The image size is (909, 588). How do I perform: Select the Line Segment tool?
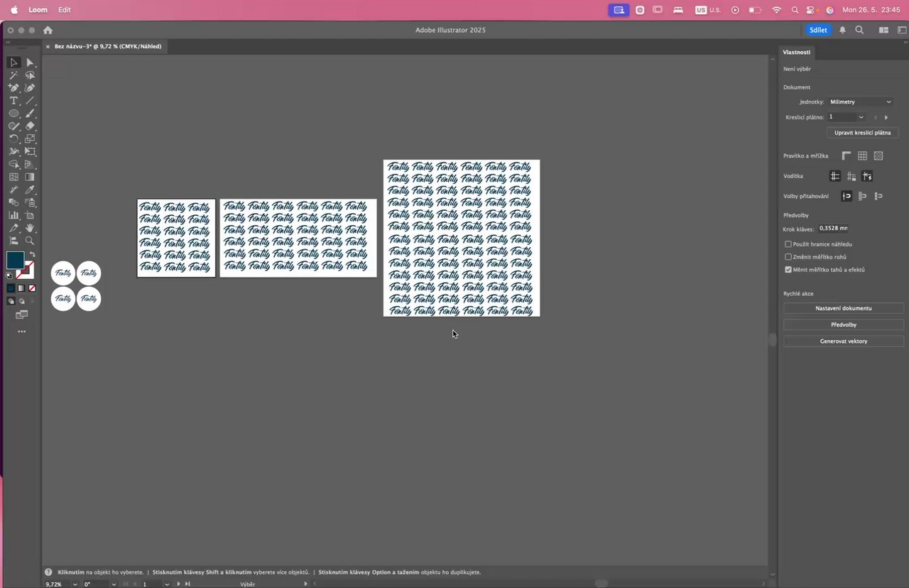pyautogui.click(x=30, y=101)
